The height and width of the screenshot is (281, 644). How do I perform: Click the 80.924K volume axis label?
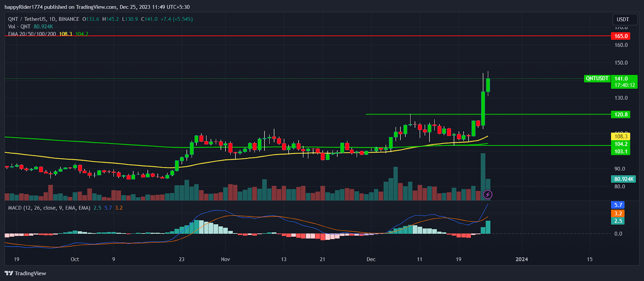click(x=624, y=179)
